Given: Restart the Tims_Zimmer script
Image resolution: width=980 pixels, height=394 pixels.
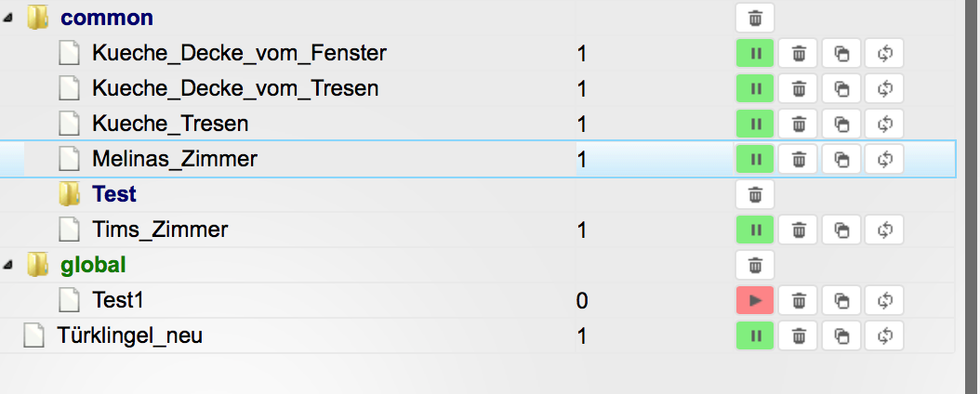Looking at the screenshot, I should click(x=884, y=230).
